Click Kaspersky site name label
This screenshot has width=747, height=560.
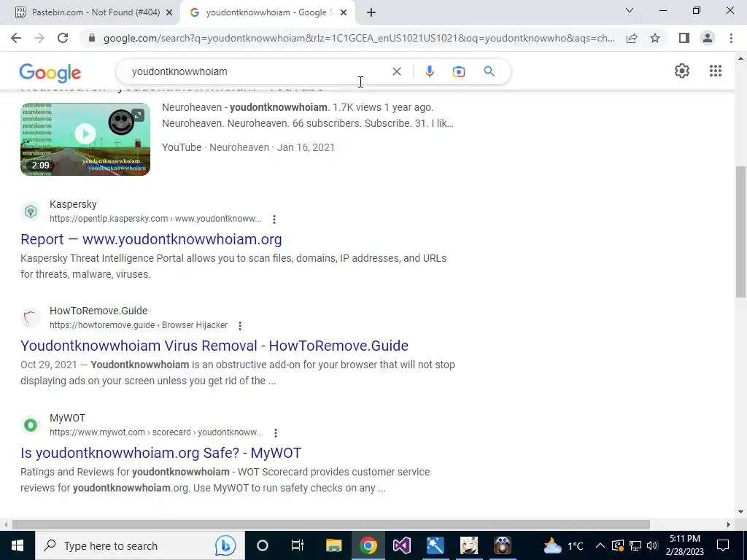click(73, 204)
